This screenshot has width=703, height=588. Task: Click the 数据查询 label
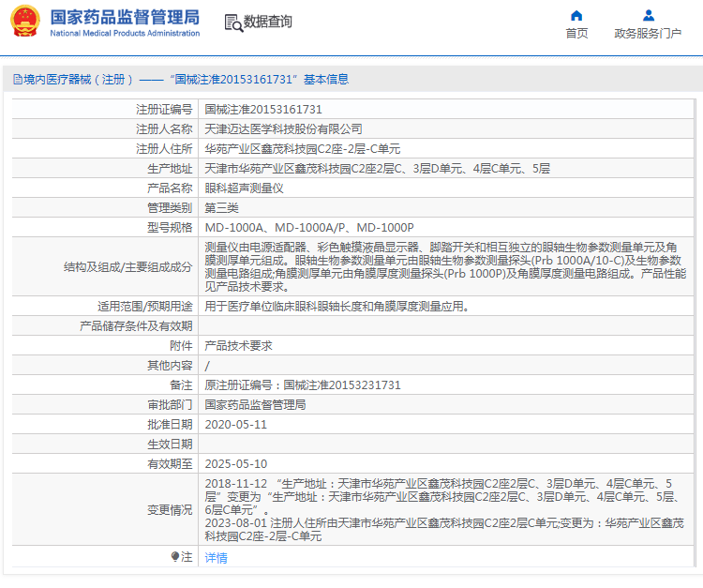tap(268, 22)
